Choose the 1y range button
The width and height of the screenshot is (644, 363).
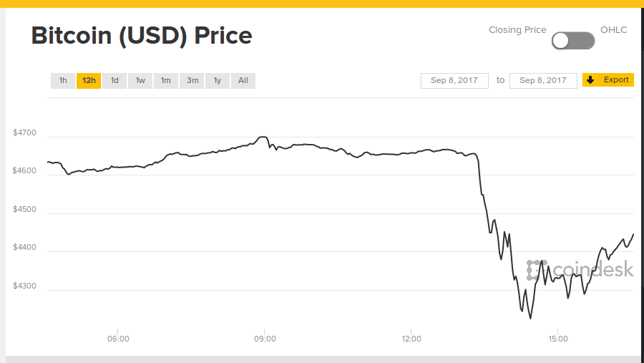point(218,81)
